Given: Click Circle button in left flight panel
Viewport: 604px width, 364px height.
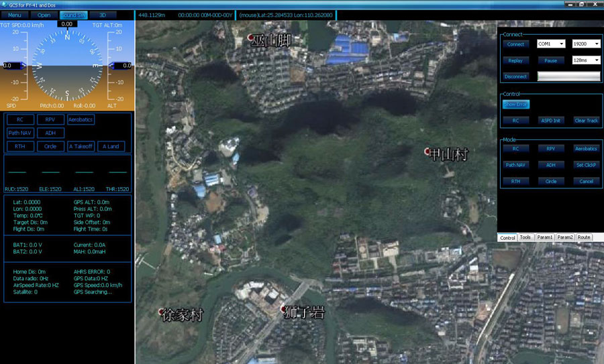Looking at the screenshot, I should point(50,147).
